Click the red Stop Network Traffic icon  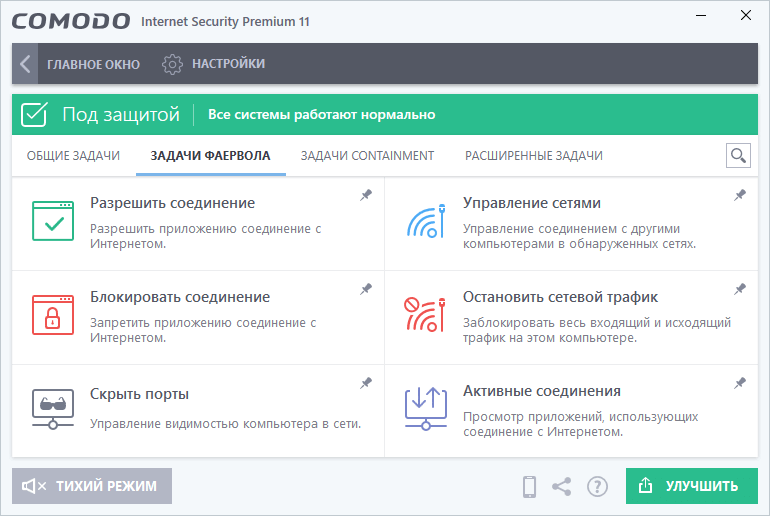426,314
